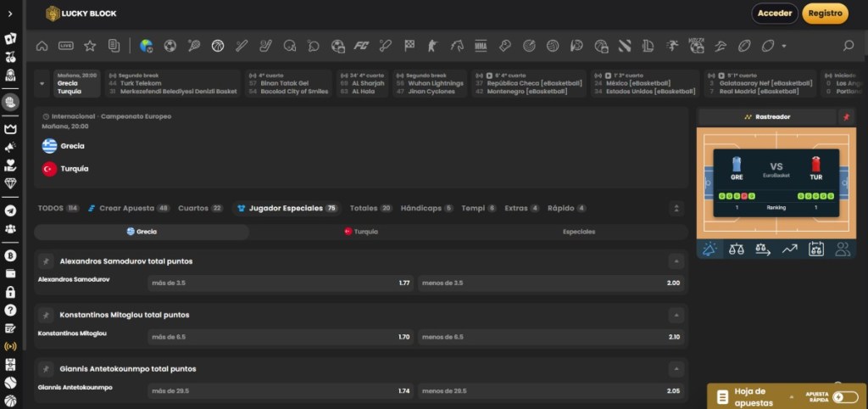Bet on Mitoglou más de 6.5 at 1.70
The width and height of the screenshot is (868, 409).
pyautogui.click(x=281, y=337)
